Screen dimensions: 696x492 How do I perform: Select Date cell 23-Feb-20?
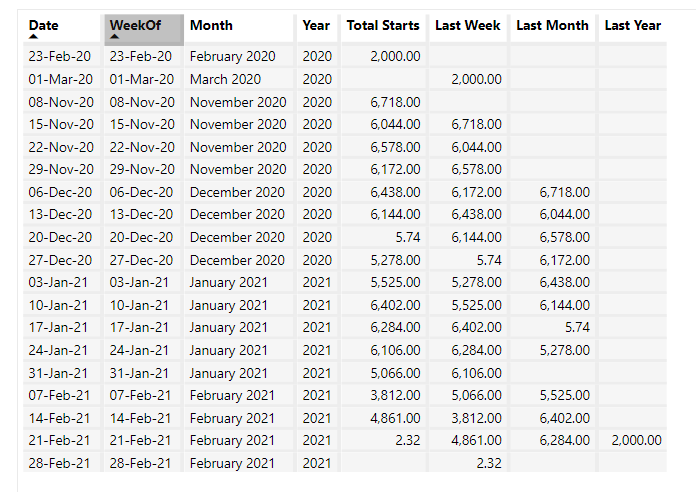click(x=59, y=56)
